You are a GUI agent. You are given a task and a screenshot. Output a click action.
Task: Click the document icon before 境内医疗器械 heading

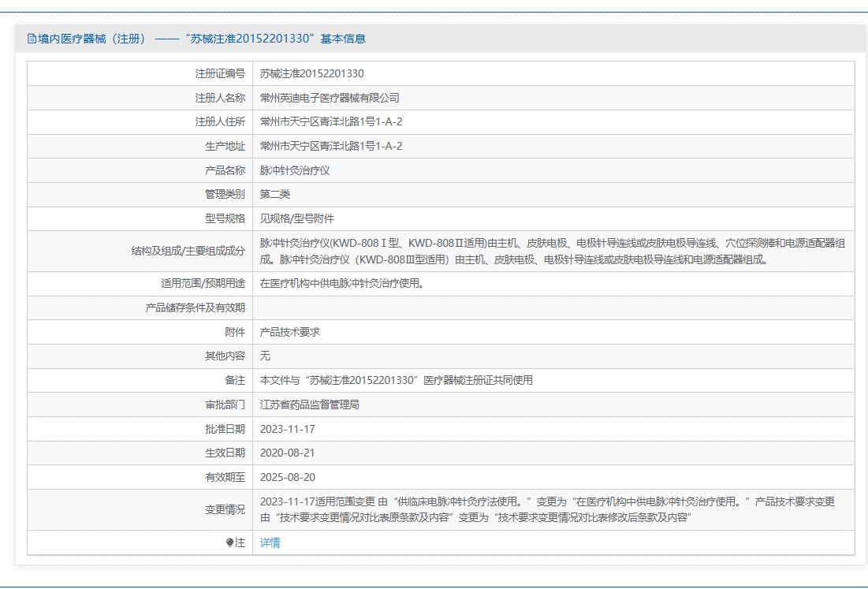[32, 39]
